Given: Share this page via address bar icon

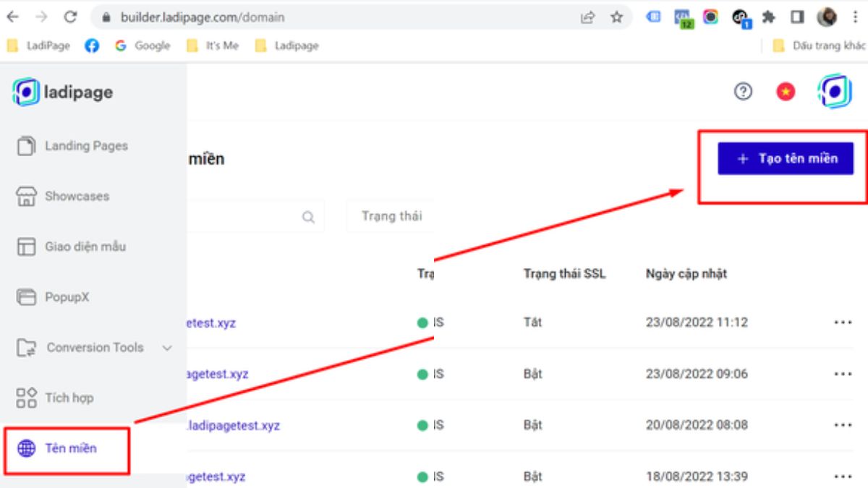Looking at the screenshot, I should pyautogui.click(x=587, y=17).
